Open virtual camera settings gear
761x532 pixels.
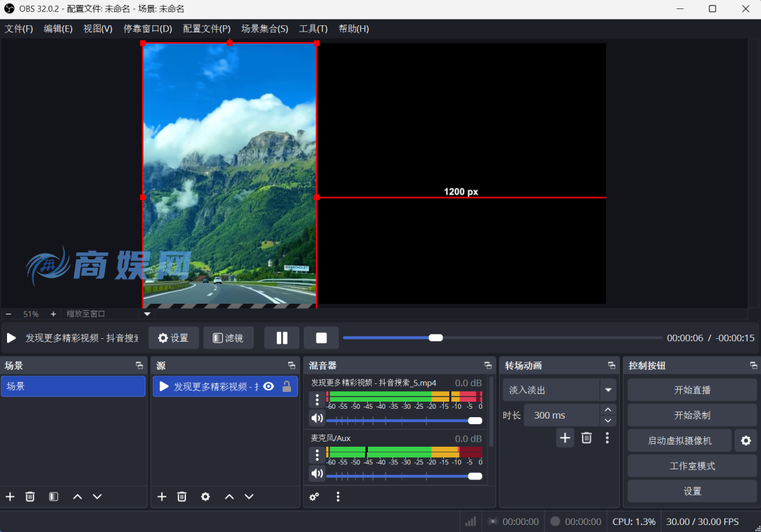click(745, 440)
